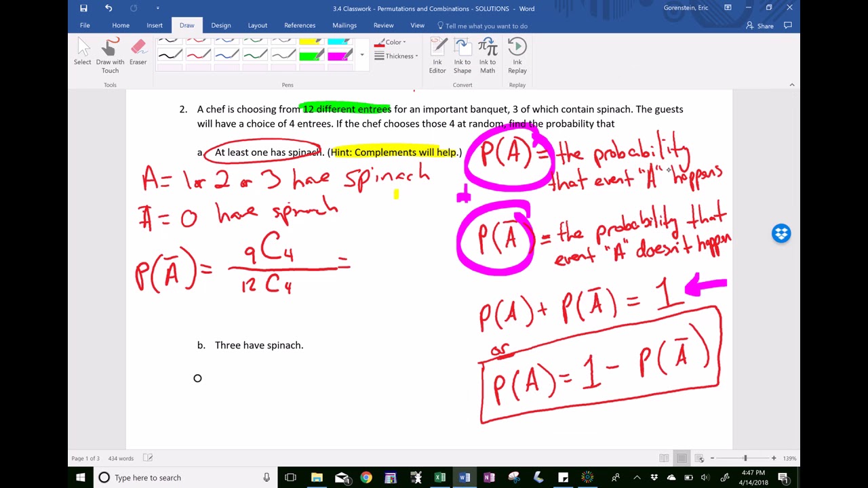Image resolution: width=868 pixels, height=488 pixels.
Task: Toggle Draw with Touch mode
Action: (x=110, y=56)
